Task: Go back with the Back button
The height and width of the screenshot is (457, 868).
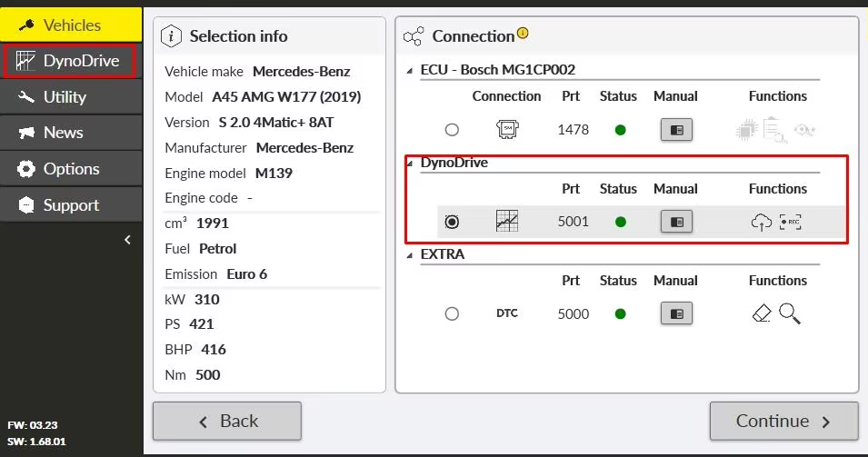Action: coord(227,421)
